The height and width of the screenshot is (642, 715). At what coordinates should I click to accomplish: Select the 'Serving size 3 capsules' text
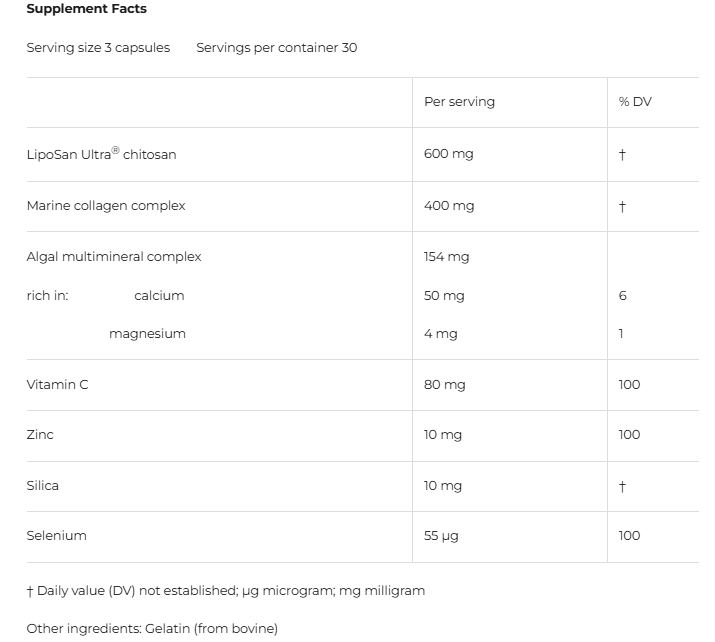coord(98,48)
